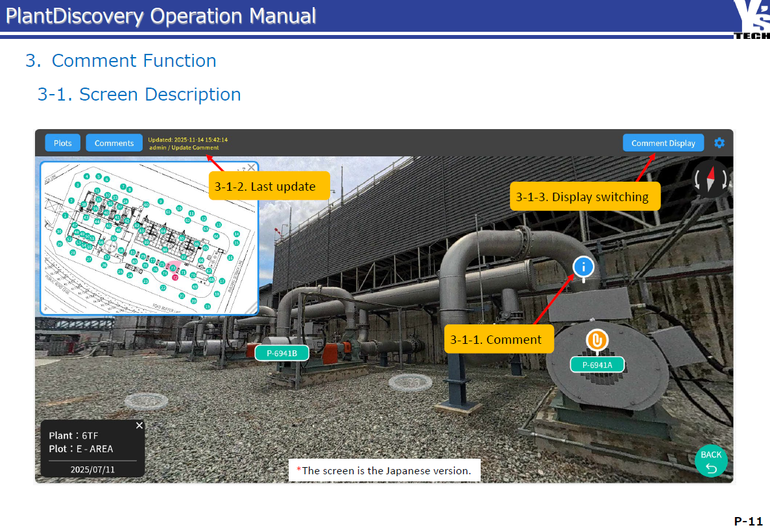The image size is (770, 532).
Task: Click the minimap resize handle corner
Action: click(x=252, y=309)
